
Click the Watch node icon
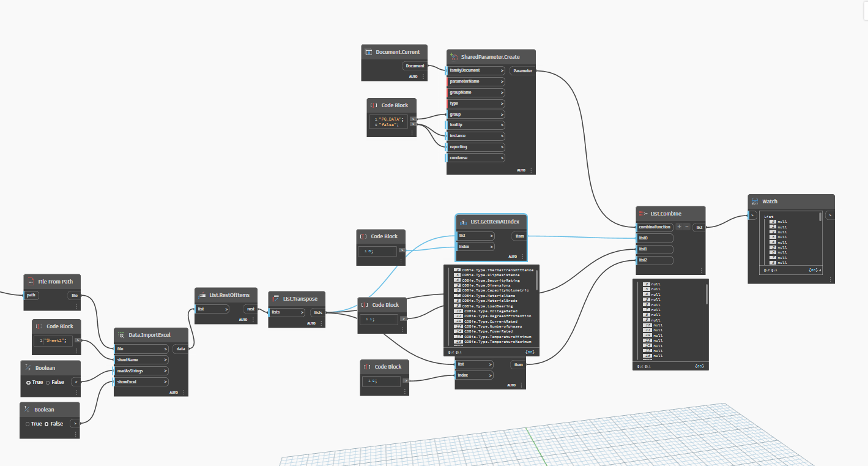755,201
